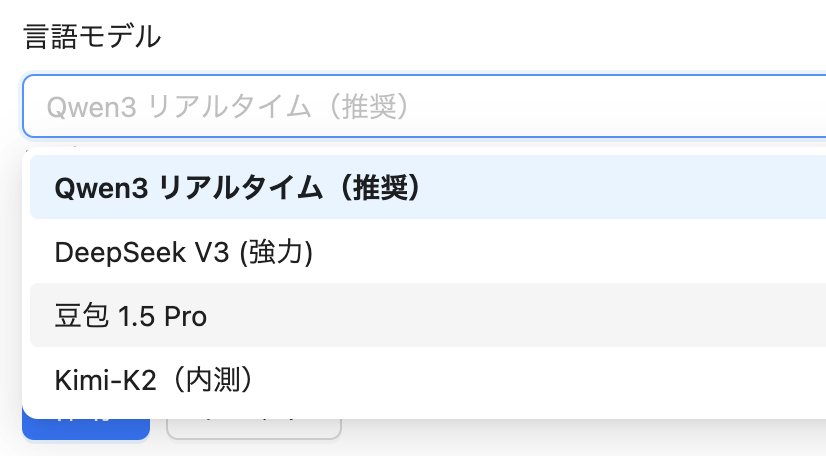Click the partially hidden blue primary button
826x456 pixels.
86,429
